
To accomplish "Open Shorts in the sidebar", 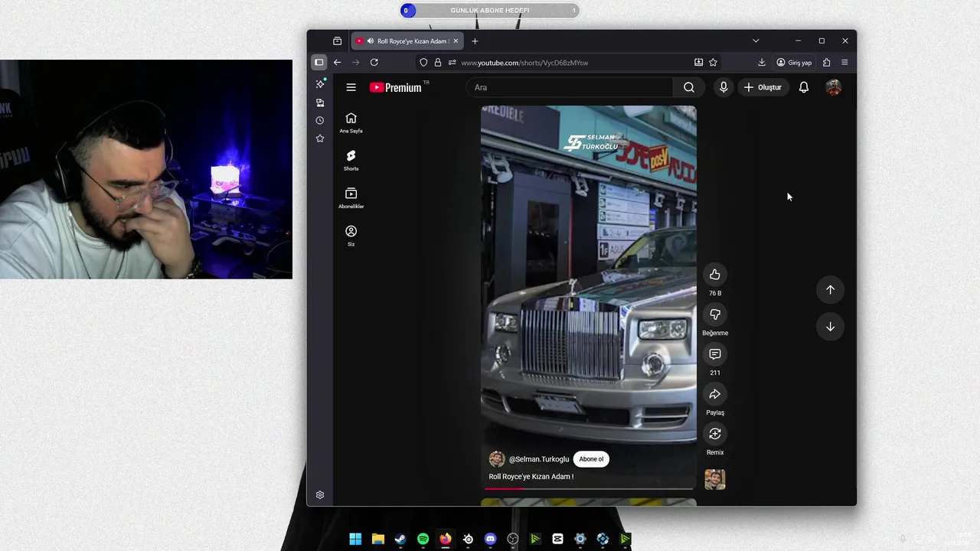I will point(351,160).
